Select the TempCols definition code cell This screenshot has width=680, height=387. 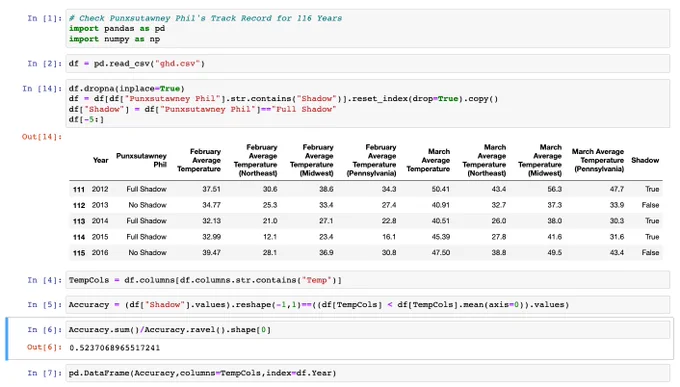(368, 280)
